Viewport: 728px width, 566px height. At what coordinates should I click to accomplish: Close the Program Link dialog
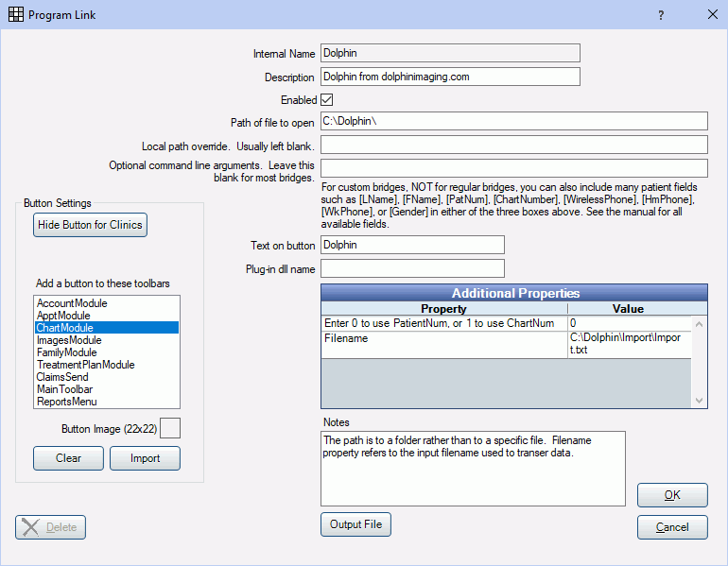pyautogui.click(x=713, y=14)
